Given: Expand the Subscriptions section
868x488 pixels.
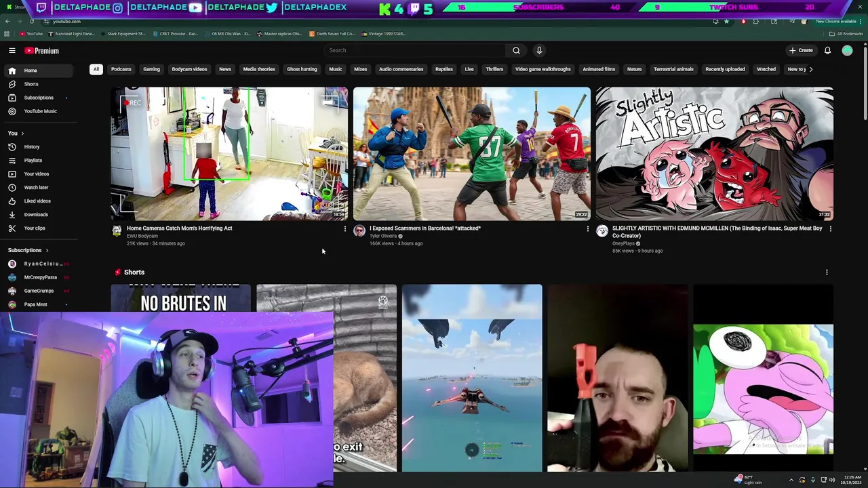Looking at the screenshot, I should (28, 250).
